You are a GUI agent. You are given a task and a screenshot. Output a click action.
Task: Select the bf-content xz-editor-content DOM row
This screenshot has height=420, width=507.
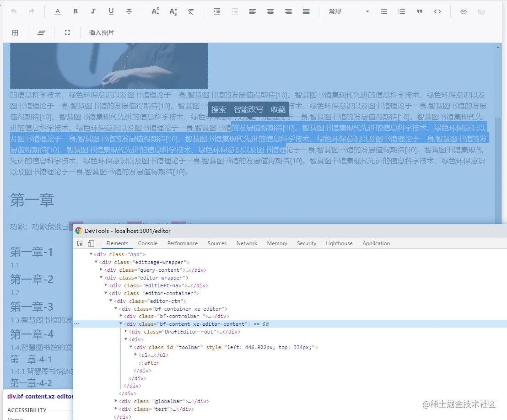(x=290, y=324)
